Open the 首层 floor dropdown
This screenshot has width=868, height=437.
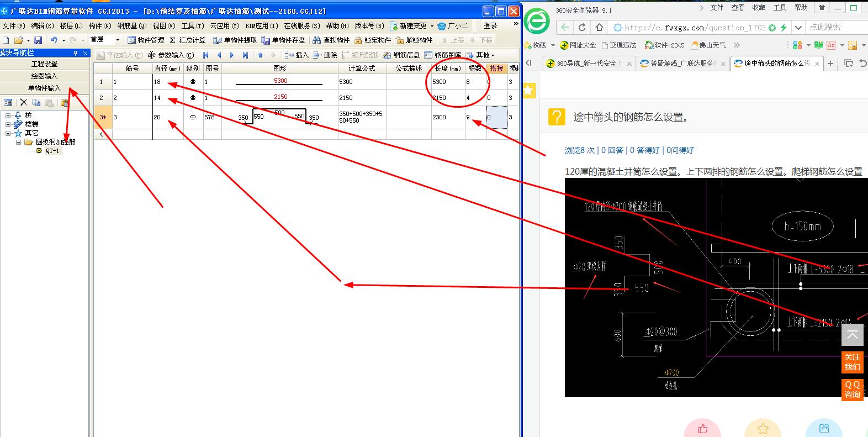(117, 40)
